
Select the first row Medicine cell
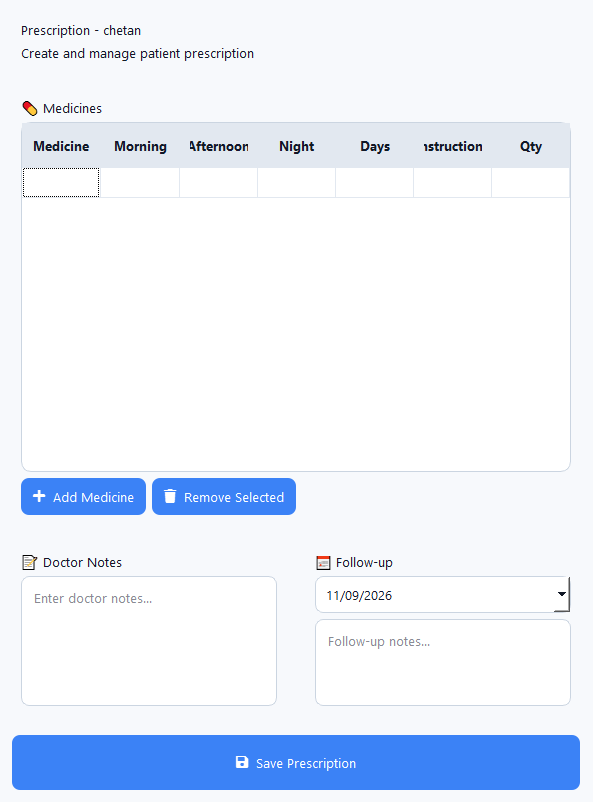pos(61,183)
